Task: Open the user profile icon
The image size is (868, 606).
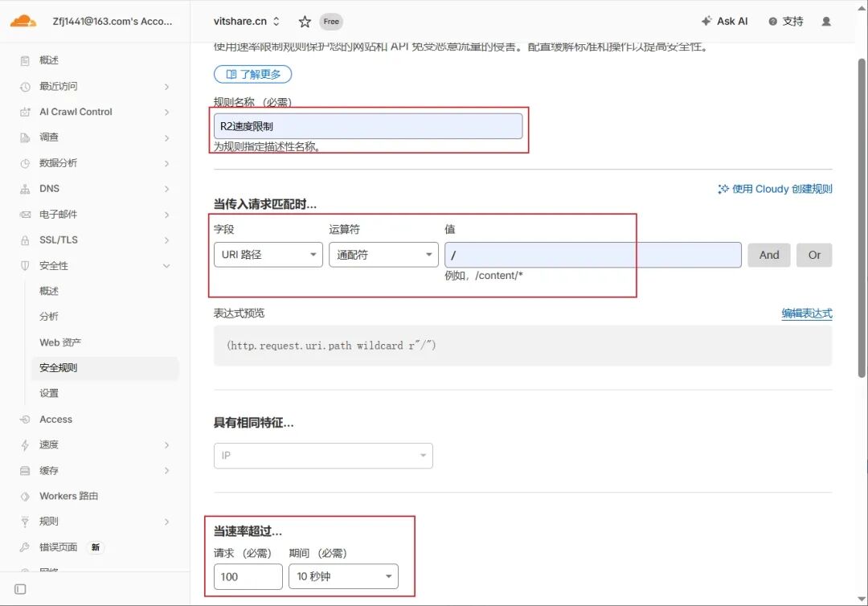Action: 826,22
